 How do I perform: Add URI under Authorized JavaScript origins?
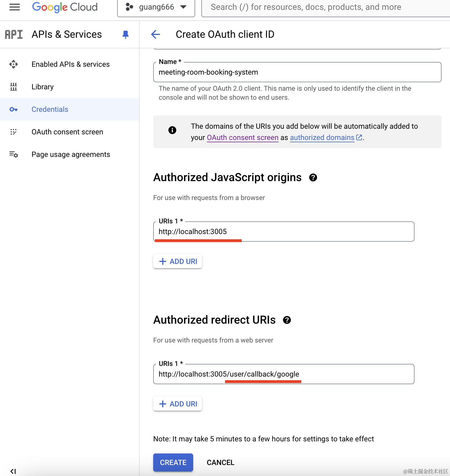(x=178, y=261)
